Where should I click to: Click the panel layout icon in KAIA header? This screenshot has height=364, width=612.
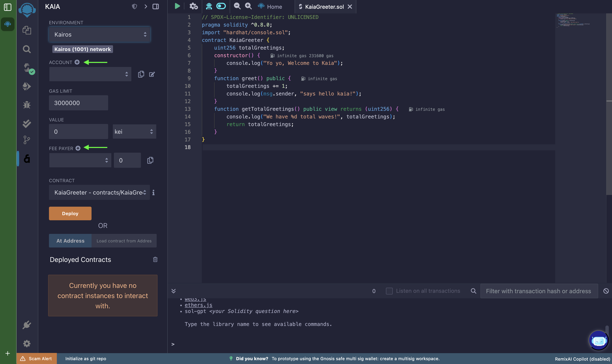click(156, 7)
